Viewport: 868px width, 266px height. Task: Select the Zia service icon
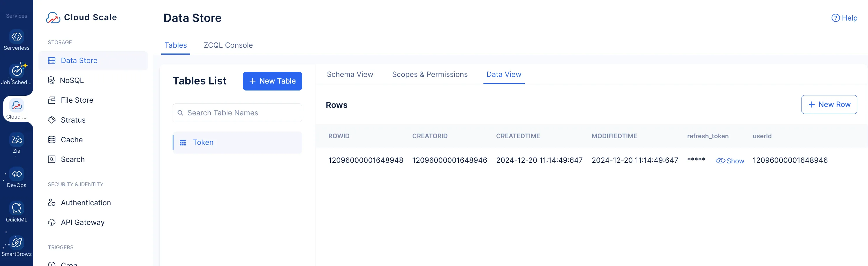pyautogui.click(x=16, y=140)
